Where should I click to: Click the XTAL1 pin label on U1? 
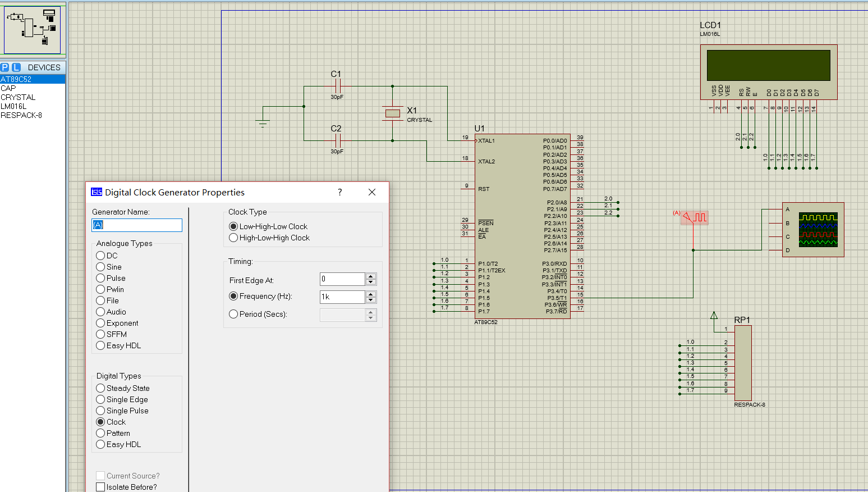486,140
